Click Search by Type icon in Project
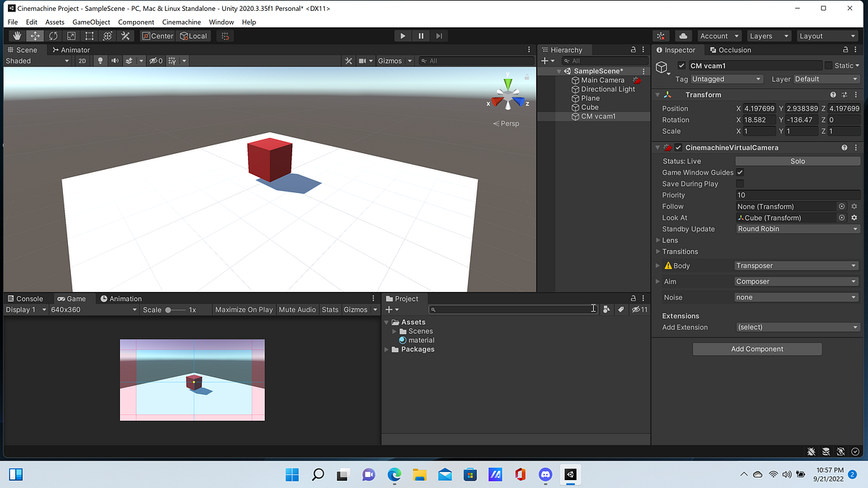 pyautogui.click(x=606, y=309)
